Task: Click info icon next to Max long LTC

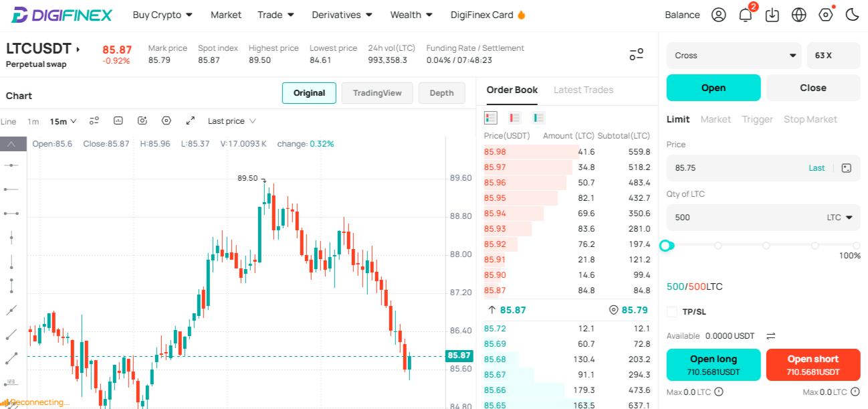Action: (719, 392)
